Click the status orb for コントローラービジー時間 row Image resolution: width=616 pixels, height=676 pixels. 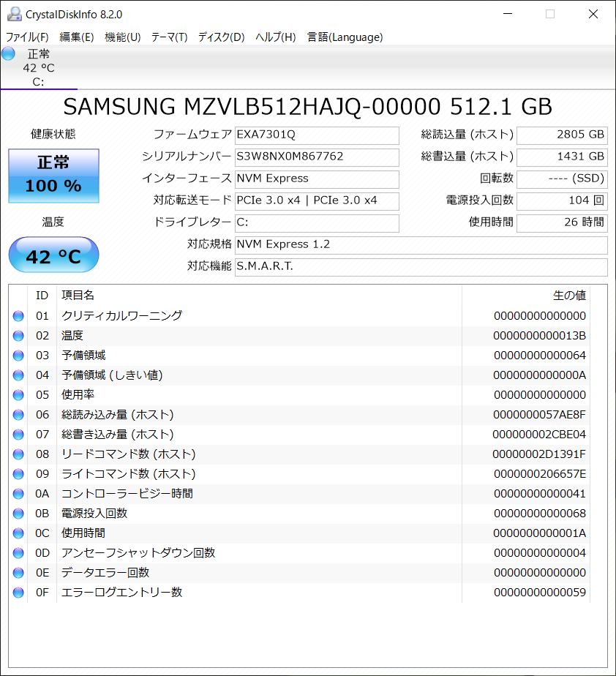(x=18, y=494)
